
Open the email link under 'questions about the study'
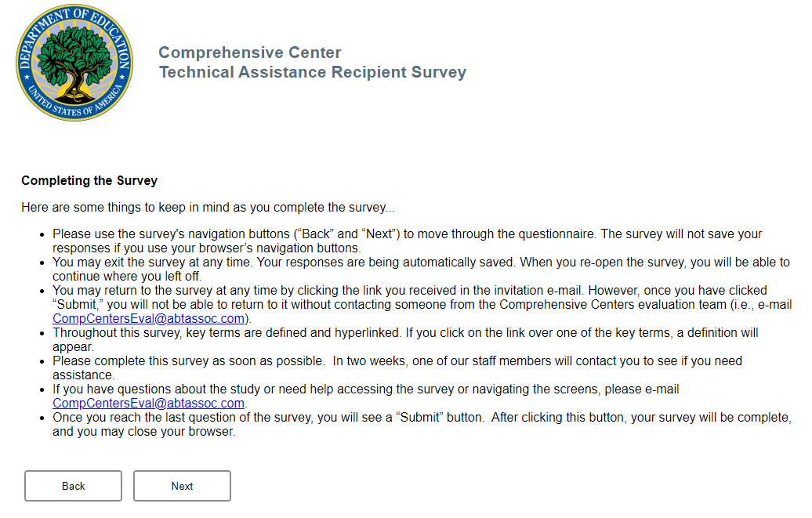(148, 404)
